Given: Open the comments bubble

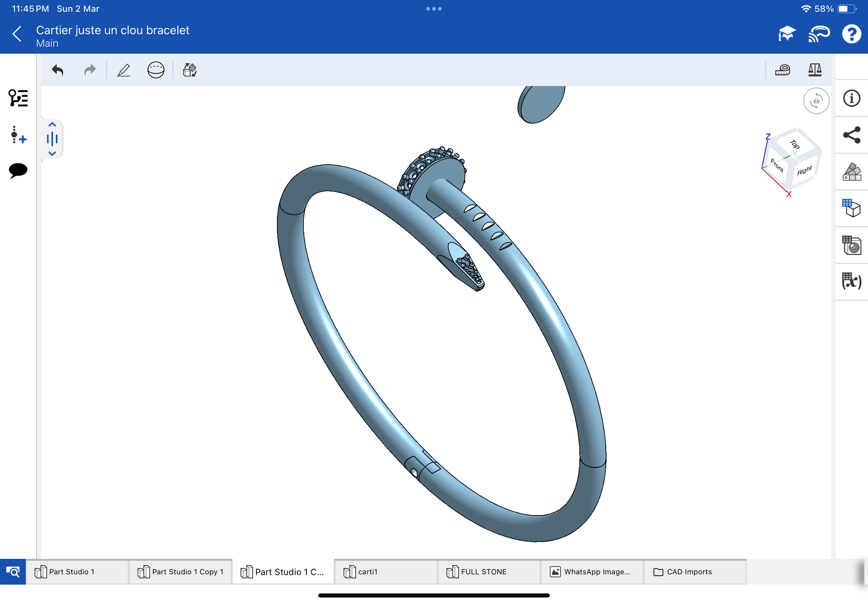Looking at the screenshot, I should pos(18,170).
